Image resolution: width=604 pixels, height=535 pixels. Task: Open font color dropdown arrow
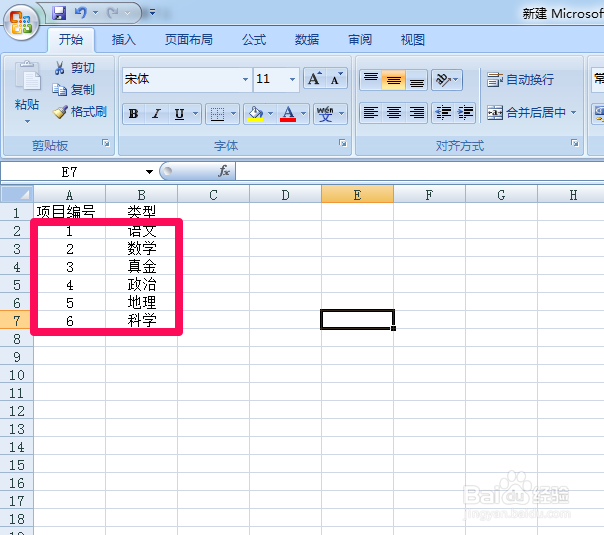point(304,114)
